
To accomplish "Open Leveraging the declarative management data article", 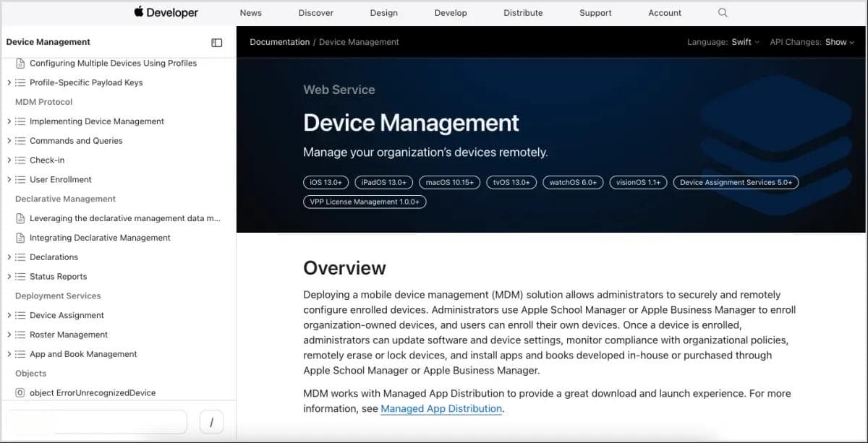I will [x=125, y=218].
